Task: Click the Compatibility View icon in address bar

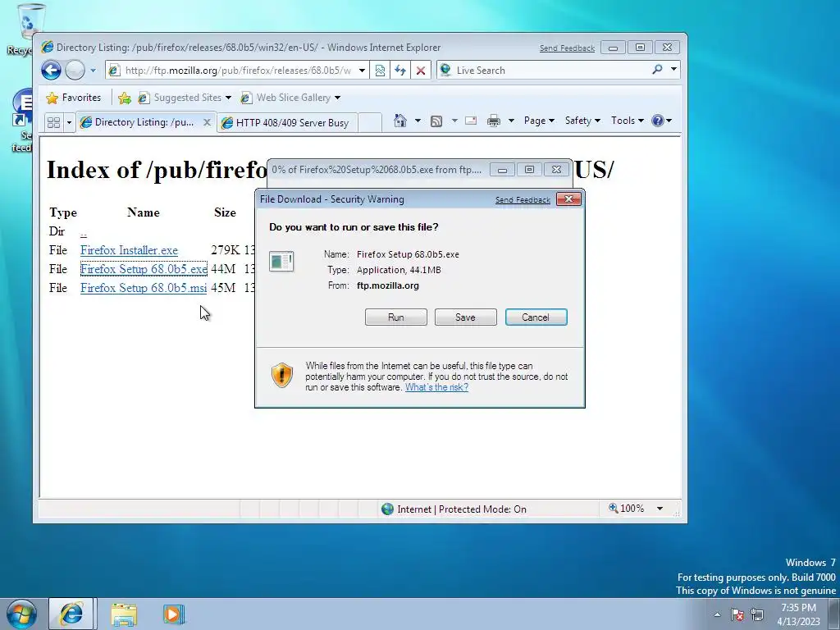Action: pos(380,71)
